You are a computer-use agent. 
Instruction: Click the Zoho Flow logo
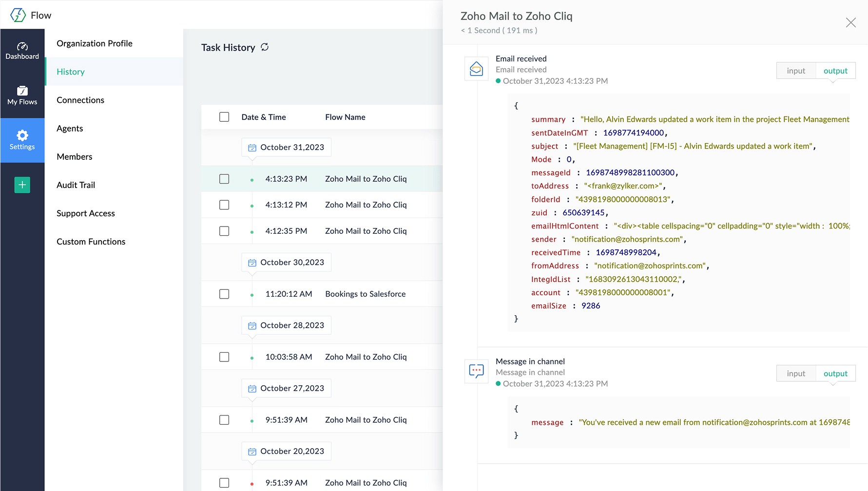(x=19, y=15)
